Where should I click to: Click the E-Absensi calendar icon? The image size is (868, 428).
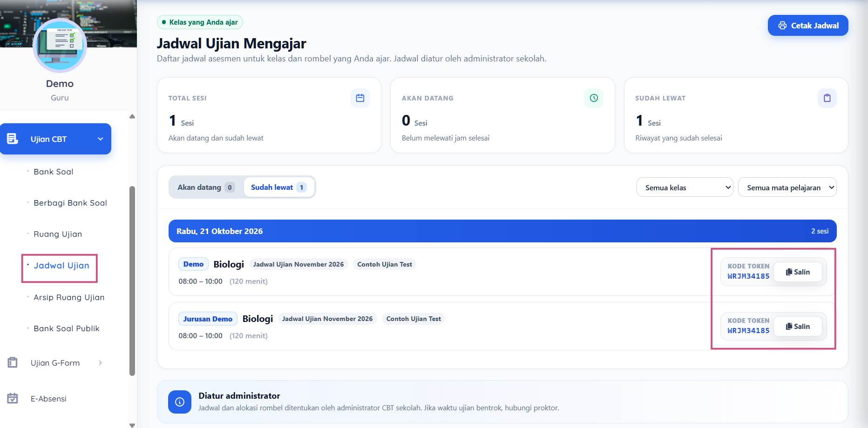[x=13, y=398]
